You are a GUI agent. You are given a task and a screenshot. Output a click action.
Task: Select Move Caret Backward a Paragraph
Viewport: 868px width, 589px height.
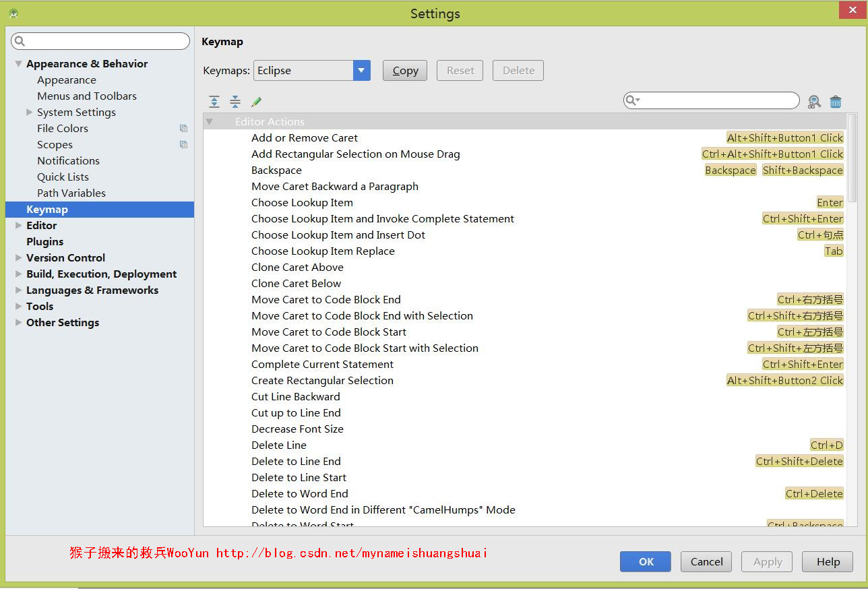525,186
